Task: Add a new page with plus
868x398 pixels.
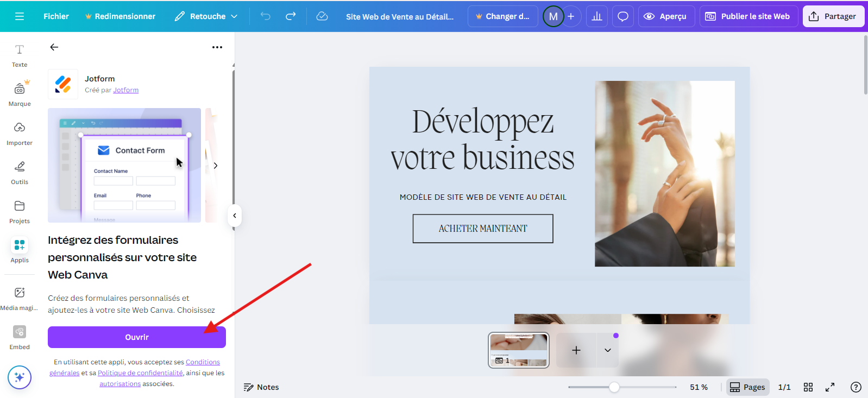Action: tap(576, 350)
